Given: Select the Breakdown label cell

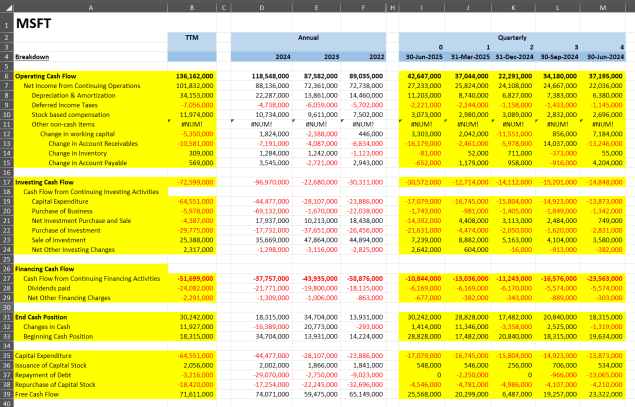Looking at the screenshot, I should (91, 57).
